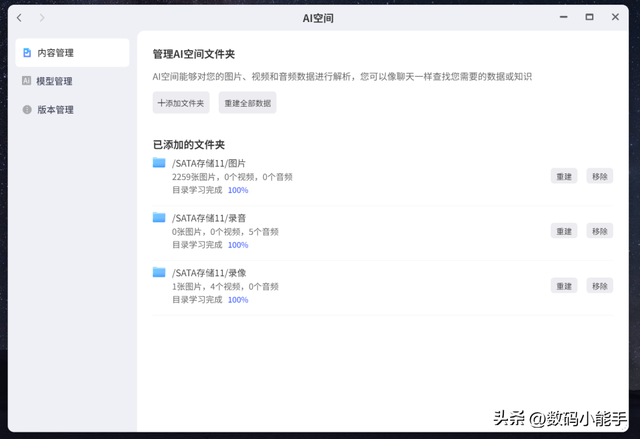Image resolution: width=640 pixels, height=439 pixels.
Task: Rebuild the /SATA存储11/录像 folder
Action: 564,286
